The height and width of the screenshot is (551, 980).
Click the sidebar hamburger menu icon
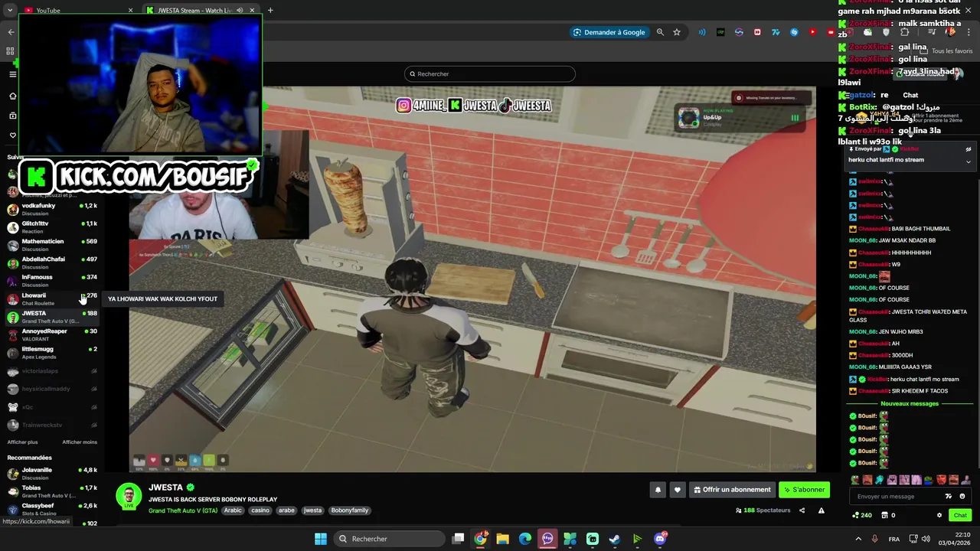[x=12, y=74]
